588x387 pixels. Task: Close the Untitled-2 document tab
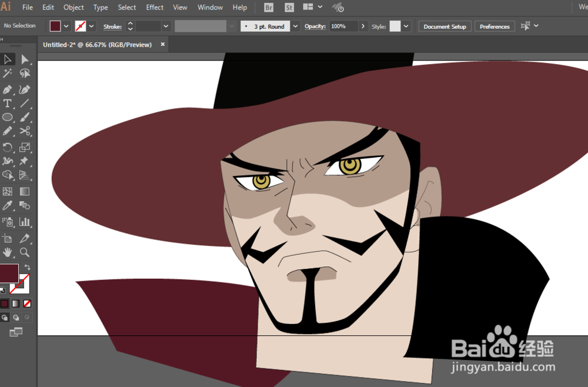(x=162, y=44)
